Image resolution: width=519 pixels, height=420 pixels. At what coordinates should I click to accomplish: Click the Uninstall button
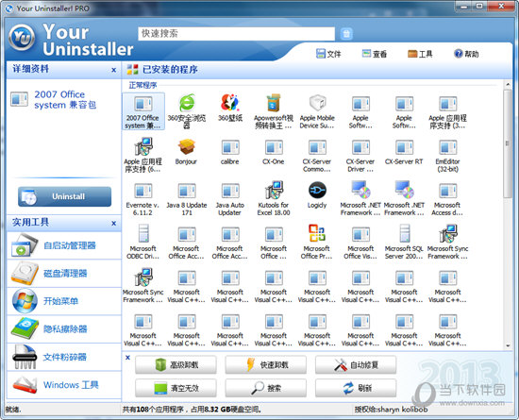(64, 196)
